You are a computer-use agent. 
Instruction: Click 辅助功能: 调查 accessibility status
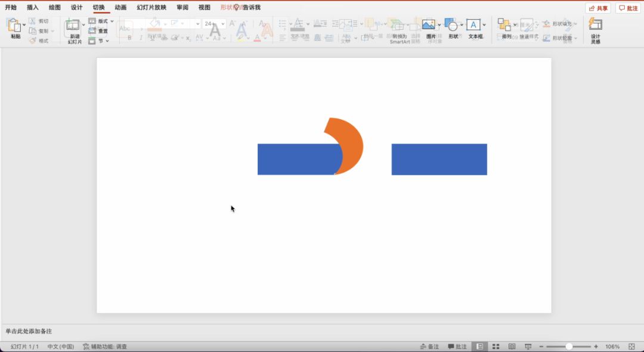(x=105, y=347)
